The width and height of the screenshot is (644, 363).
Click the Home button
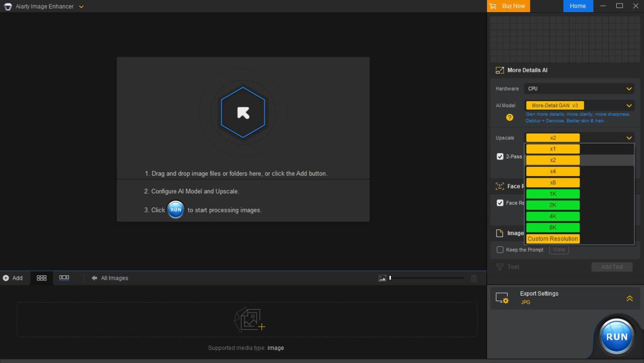578,6
